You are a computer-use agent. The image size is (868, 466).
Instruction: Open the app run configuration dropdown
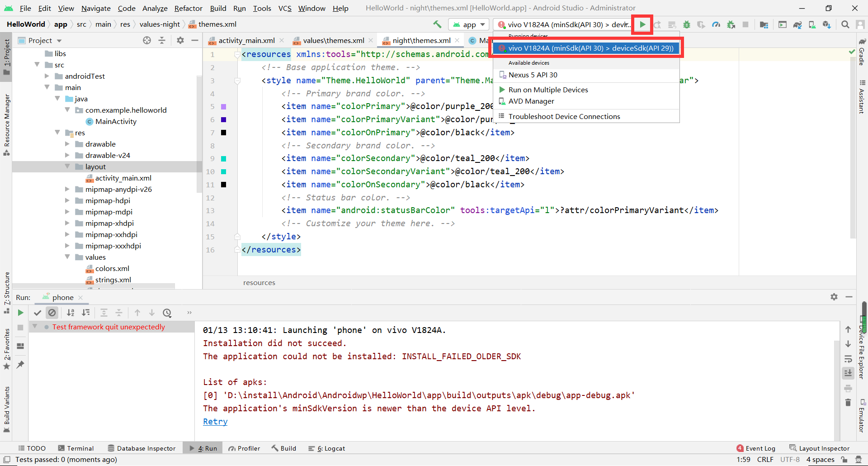(x=468, y=24)
